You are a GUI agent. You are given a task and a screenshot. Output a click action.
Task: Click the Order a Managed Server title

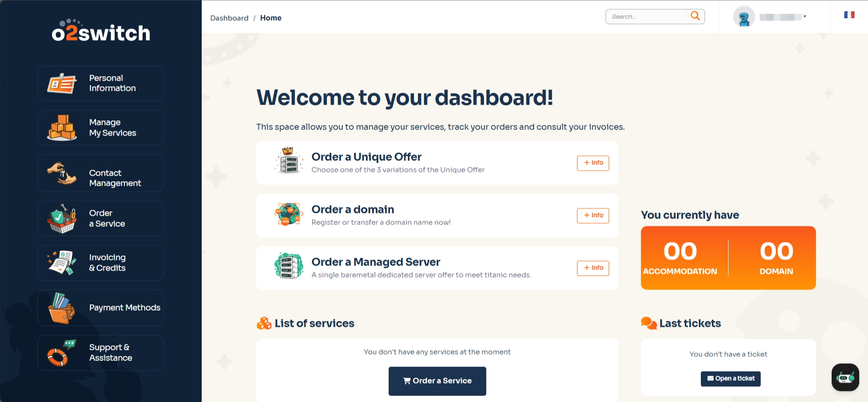[x=376, y=262]
